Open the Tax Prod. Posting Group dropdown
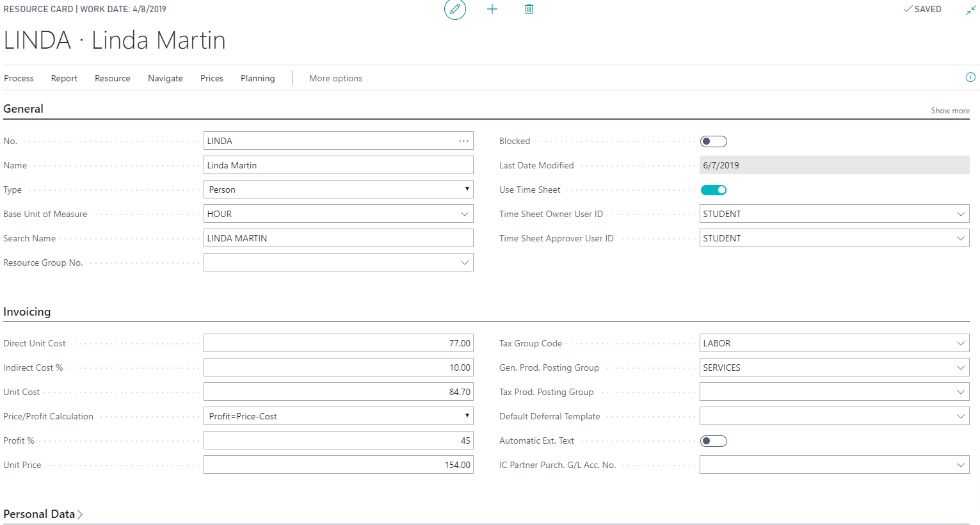980x525 pixels. (961, 392)
